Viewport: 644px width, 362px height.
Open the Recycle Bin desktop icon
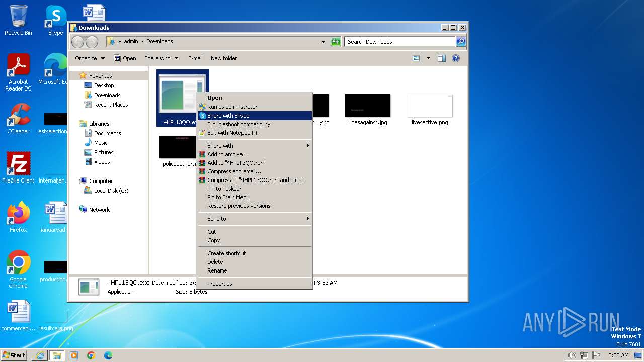click(18, 20)
